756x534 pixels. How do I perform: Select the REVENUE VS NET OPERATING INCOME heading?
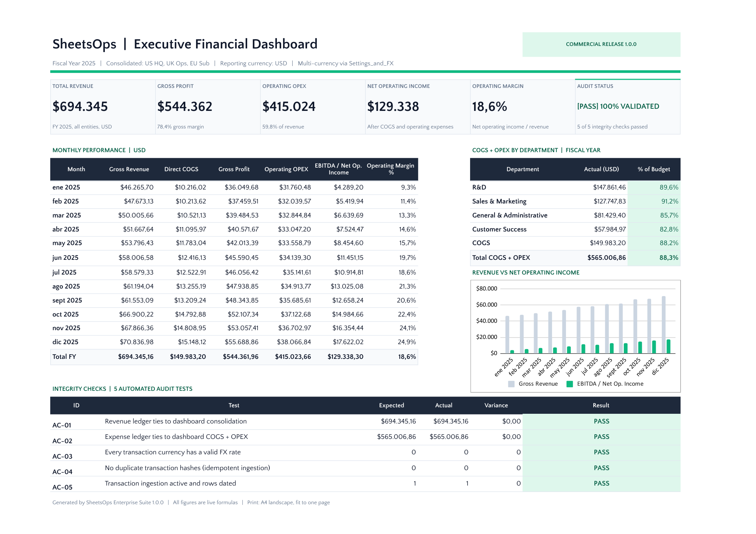(526, 272)
